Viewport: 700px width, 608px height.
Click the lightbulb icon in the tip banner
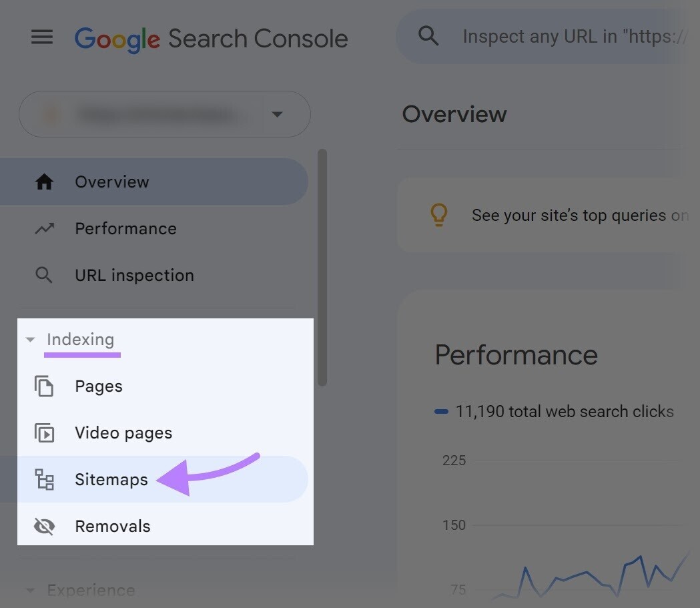pos(438,215)
